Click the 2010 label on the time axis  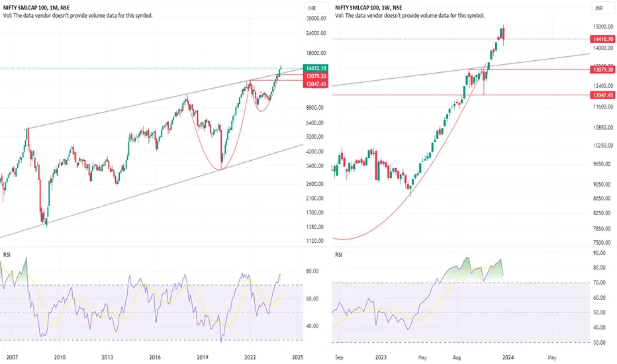tap(60, 357)
